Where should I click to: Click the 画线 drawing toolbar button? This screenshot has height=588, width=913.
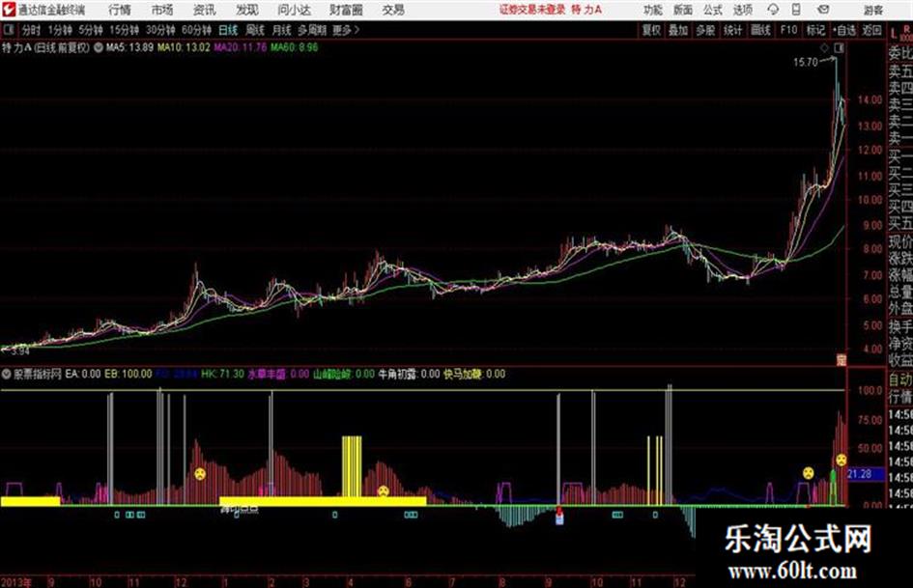(x=760, y=30)
